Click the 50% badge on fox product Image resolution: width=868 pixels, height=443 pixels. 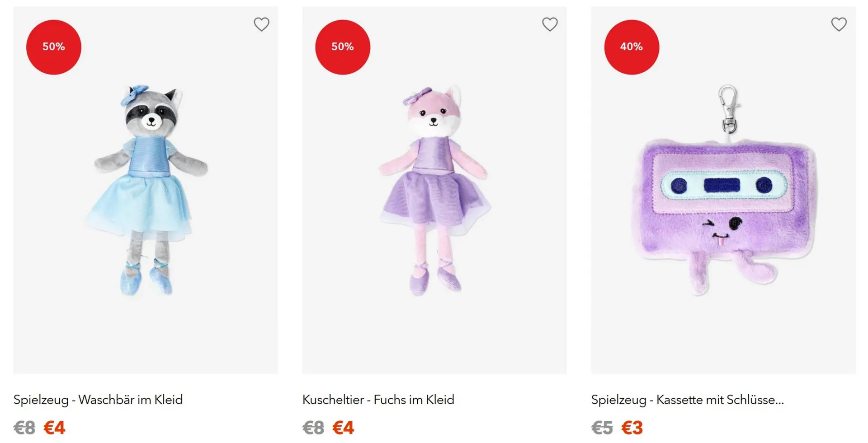pyautogui.click(x=343, y=47)
